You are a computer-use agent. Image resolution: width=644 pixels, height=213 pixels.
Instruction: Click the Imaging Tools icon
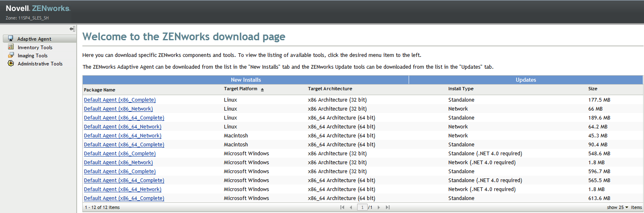(11, 55)
